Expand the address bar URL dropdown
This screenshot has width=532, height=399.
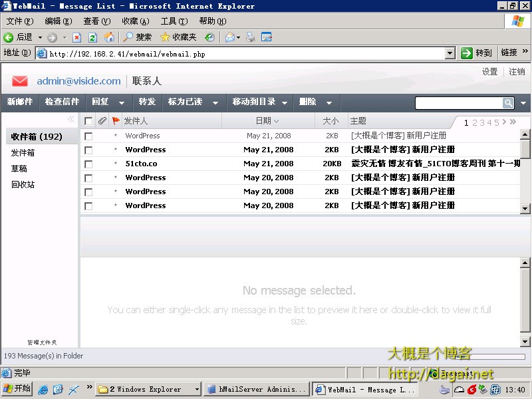pos(450,53)
